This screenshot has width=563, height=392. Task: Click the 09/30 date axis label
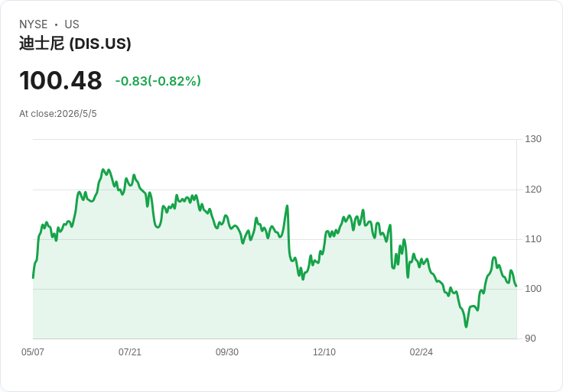(227, 352)
